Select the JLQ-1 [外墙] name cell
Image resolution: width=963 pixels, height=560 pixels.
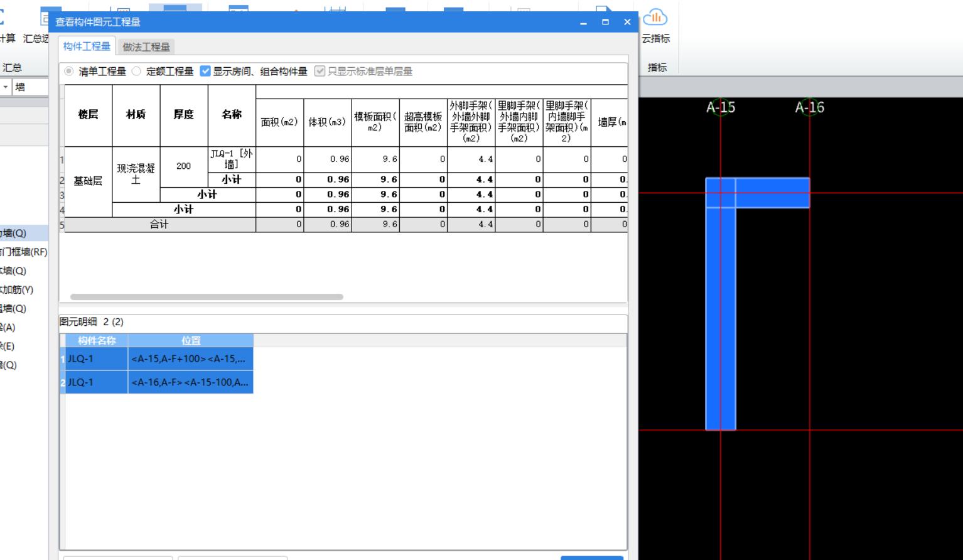[x=232, y=159]
